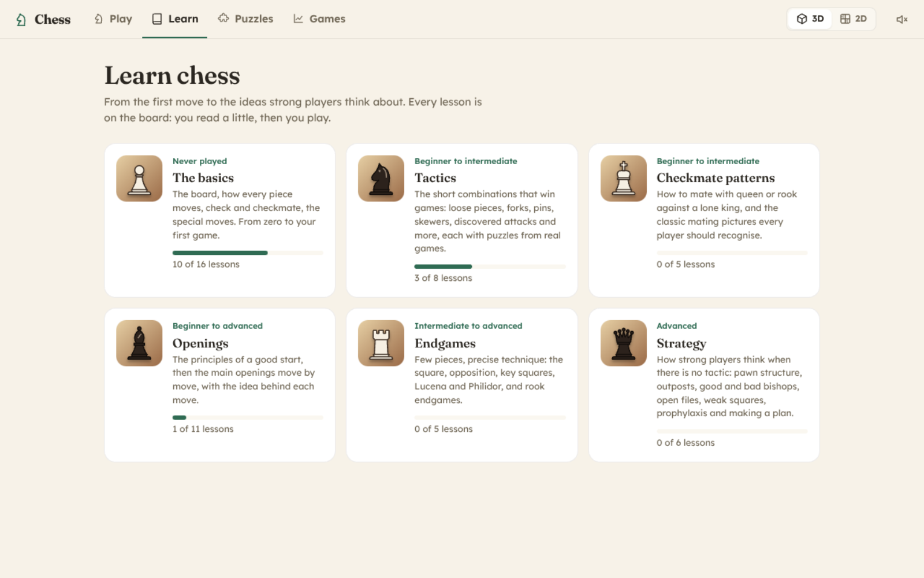The image size is (924, 578).
Task: Open the Openings course title
Action: pos(200,343)
